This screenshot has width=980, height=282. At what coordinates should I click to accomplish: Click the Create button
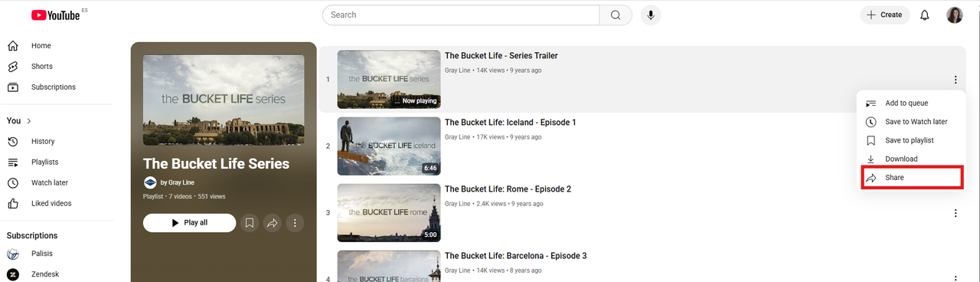coord(885,15)
